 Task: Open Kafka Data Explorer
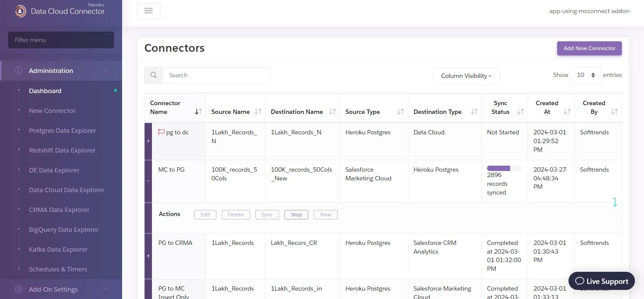click(58, 249)
